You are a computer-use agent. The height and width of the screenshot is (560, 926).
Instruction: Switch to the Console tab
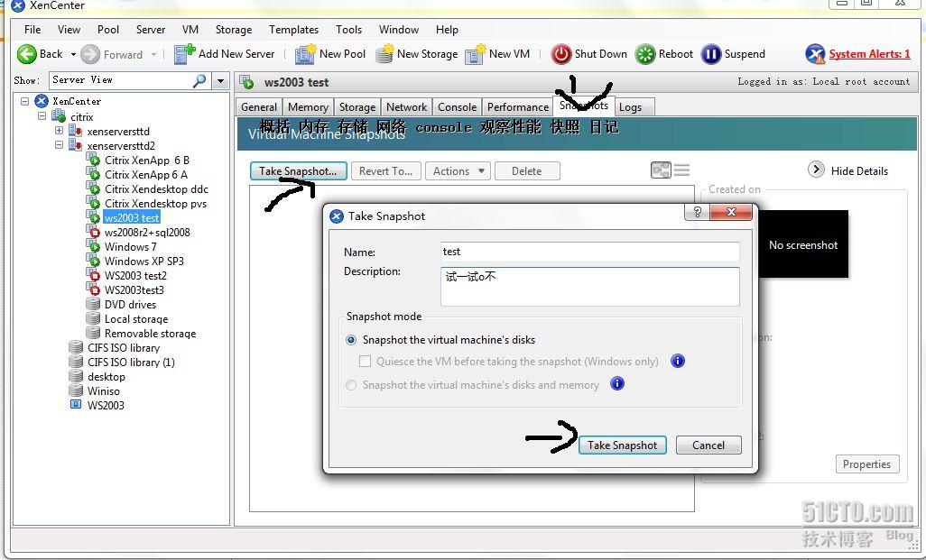click(x=457, y=106)
